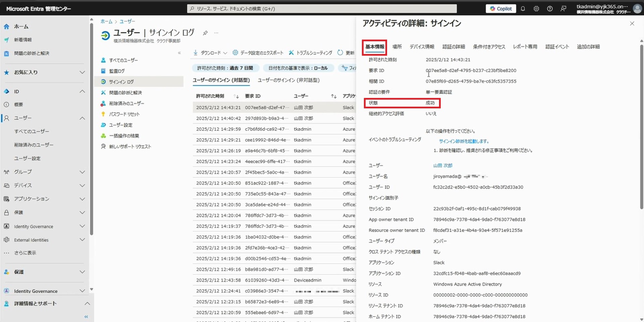Switch to 追加の詳細 tab
The height and width of the screenshot is (322, 644).
(588, 47)
